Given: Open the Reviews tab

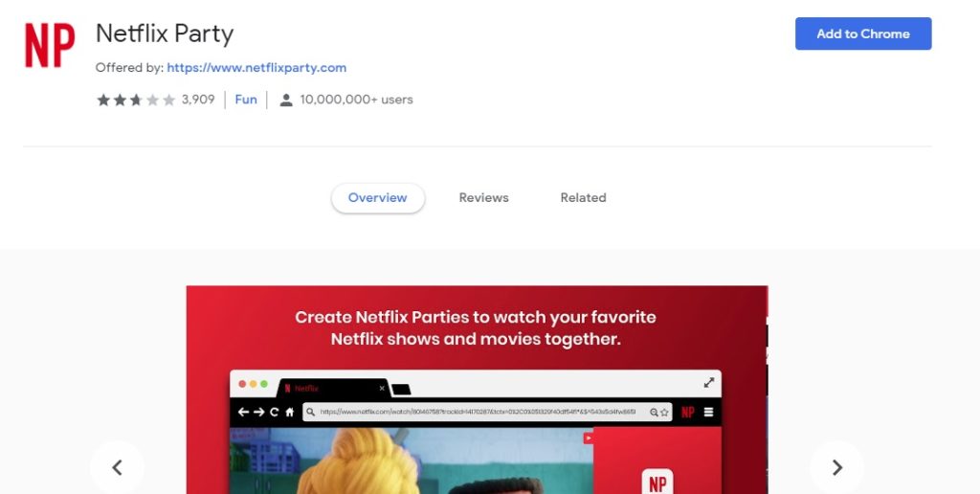Looking at the screenshot, I should coord(483,197).
